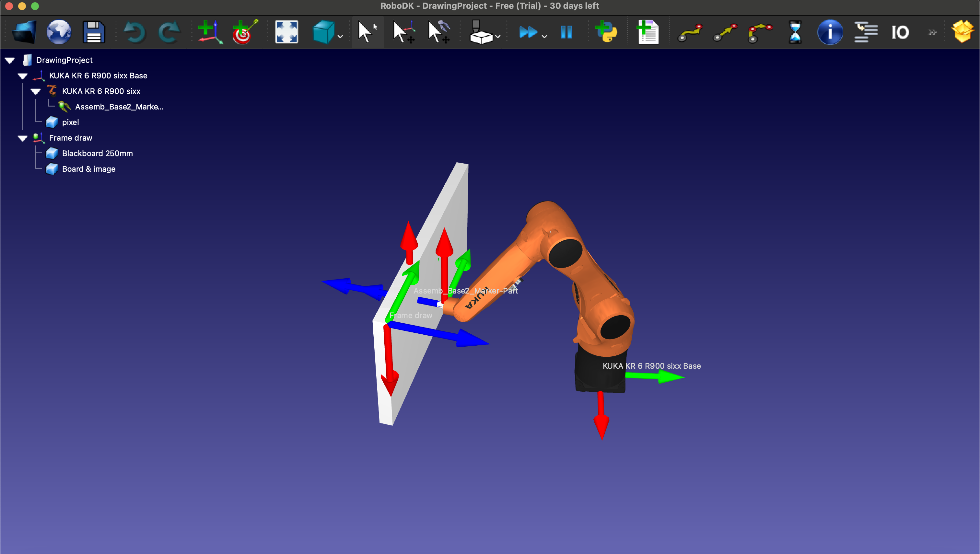The height and width of the screenshot is (554, 980).
Task: Open the online library globe icon
Action: pos(59,32)
